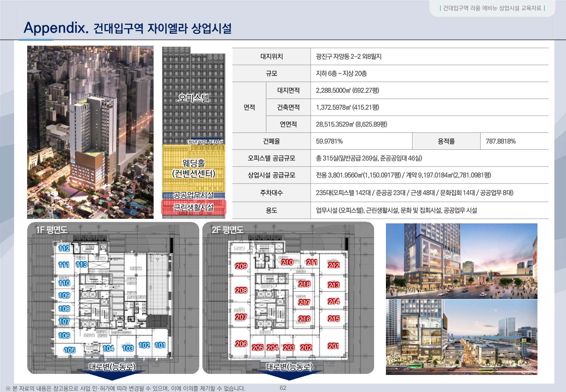Select the yellow '웨딩홀 (컨벤션센터)' section label
This screenshot has height=392, width=566.
(194, 168)
